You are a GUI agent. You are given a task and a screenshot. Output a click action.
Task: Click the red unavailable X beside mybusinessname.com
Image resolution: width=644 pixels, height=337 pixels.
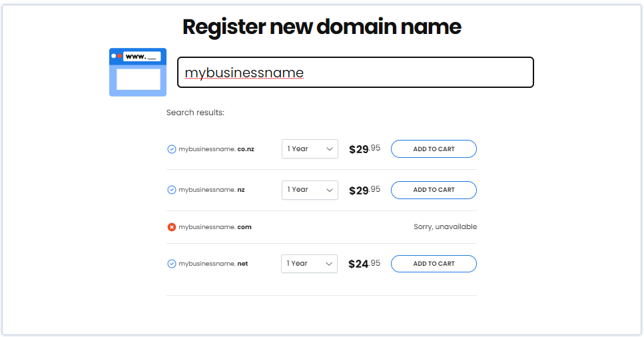tap(172, 227)
